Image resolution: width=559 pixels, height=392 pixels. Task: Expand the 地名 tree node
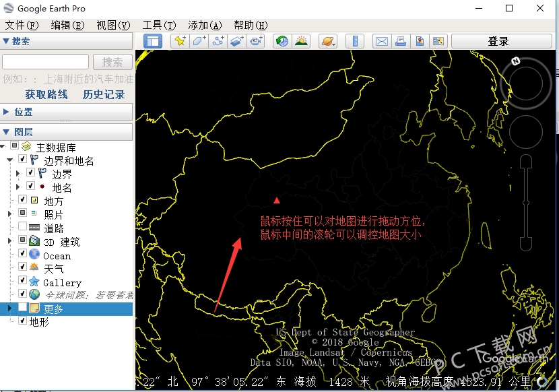click(18, 187)
